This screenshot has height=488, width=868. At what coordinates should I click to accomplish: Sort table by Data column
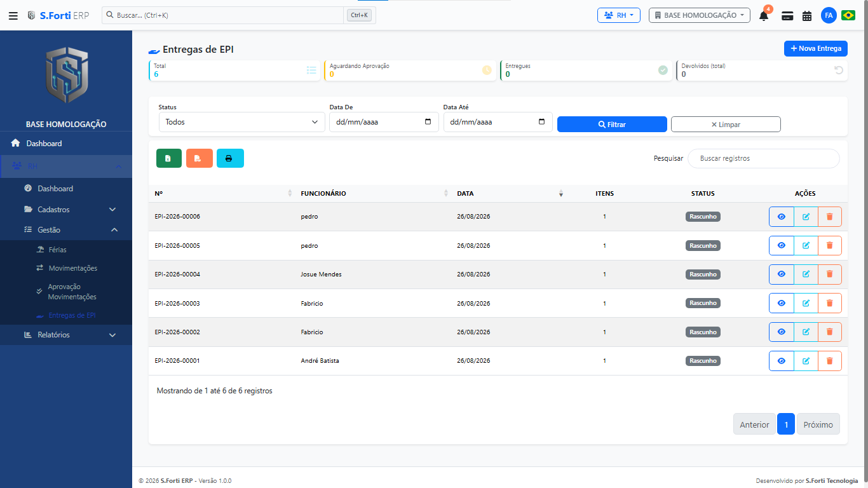(509, 194)
